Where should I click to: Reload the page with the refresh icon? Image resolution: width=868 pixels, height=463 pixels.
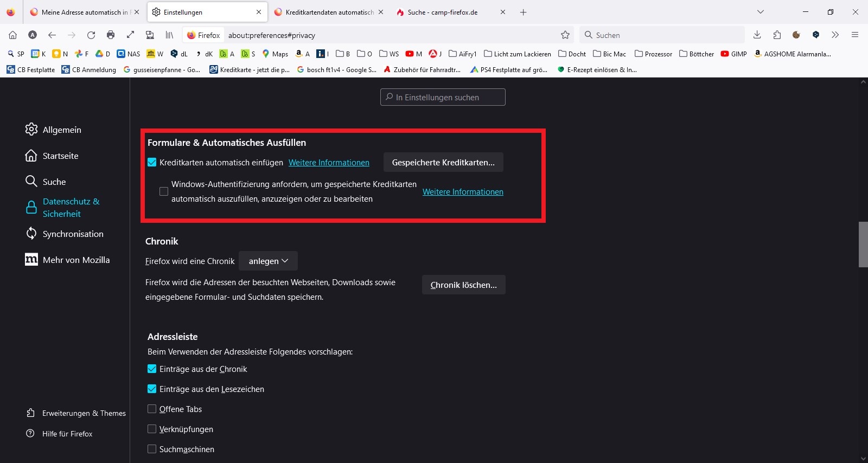91,35
